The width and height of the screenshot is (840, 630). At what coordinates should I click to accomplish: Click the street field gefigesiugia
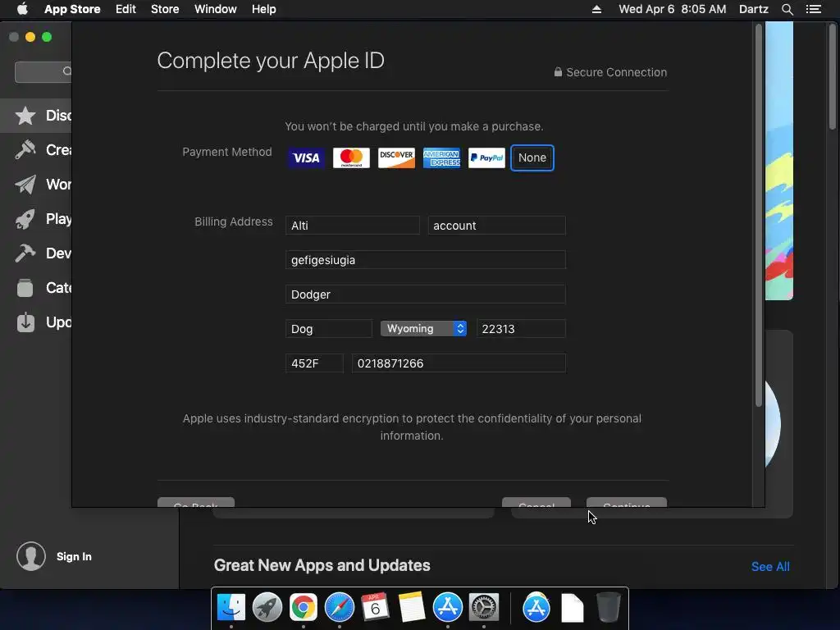point(426,260)
